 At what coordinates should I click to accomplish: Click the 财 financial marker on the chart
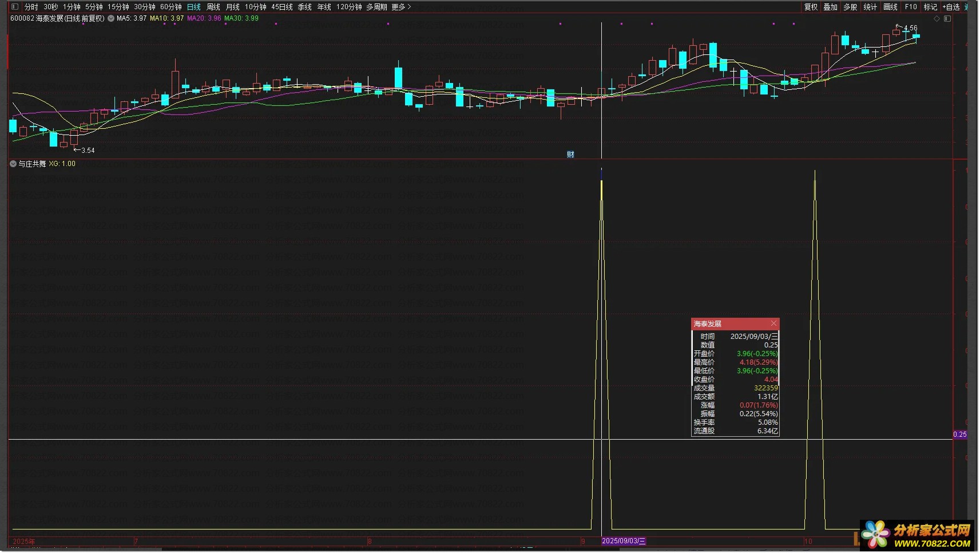coord(570,155)
